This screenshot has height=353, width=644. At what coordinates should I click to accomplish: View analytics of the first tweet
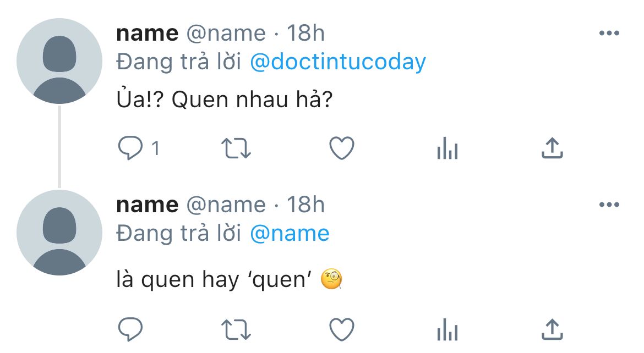click(x=447, y=148)
